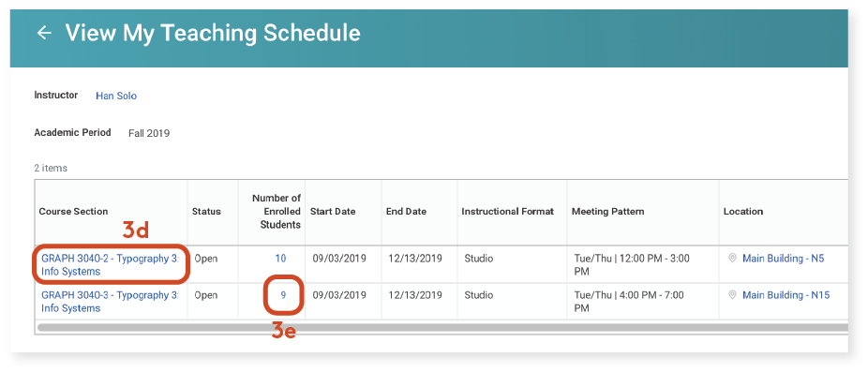This screenshot has width=868, height=372.
Task: Click the horizontal scrollbar under the table
Action: (x=441, y=328)
